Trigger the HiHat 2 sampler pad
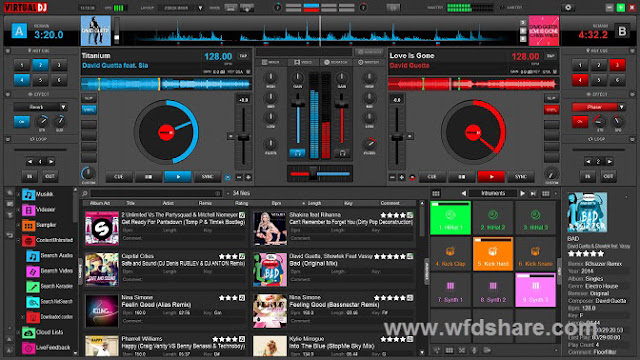This screenshot has height=360, width=640. pos(493,218)
